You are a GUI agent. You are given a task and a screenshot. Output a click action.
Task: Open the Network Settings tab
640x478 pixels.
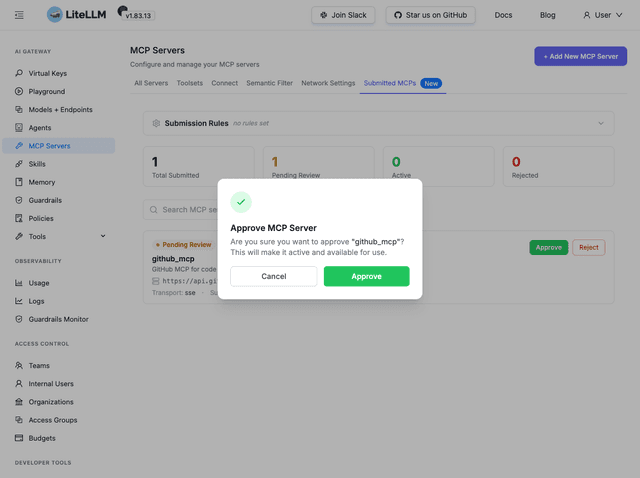[328, 83]
